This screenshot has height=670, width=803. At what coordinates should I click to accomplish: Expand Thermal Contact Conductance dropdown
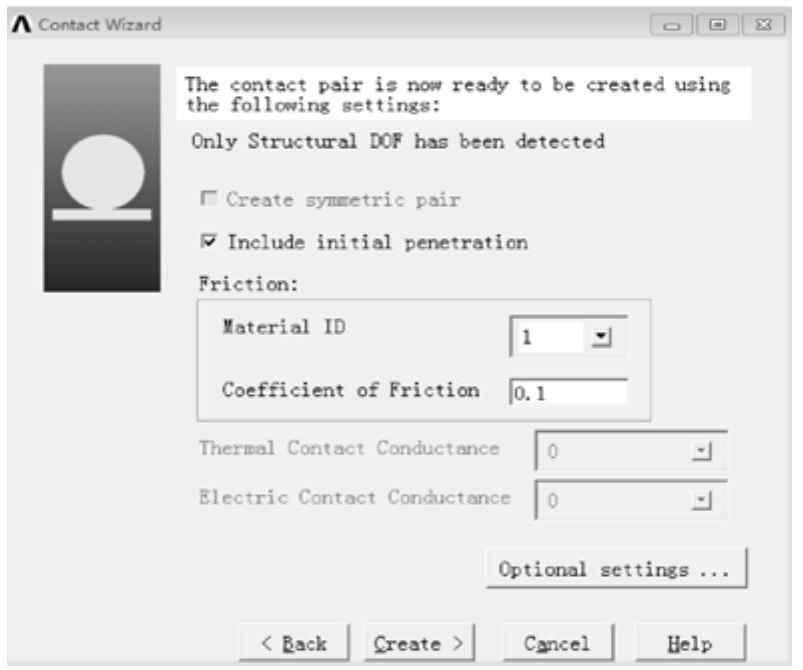(x=701, y=451)
